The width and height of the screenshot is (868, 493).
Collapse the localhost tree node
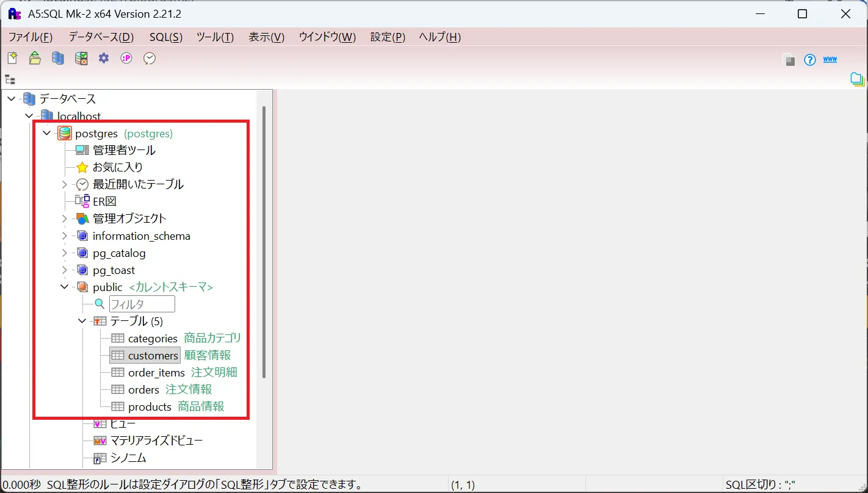29,116
